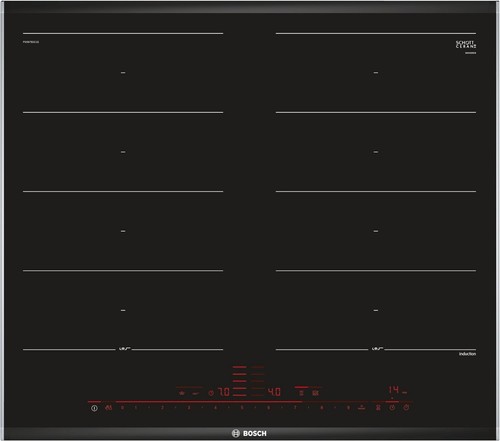Tap power level 6 on the scale
The height and width of the screenshot is (441, 500).
[268, 407]
